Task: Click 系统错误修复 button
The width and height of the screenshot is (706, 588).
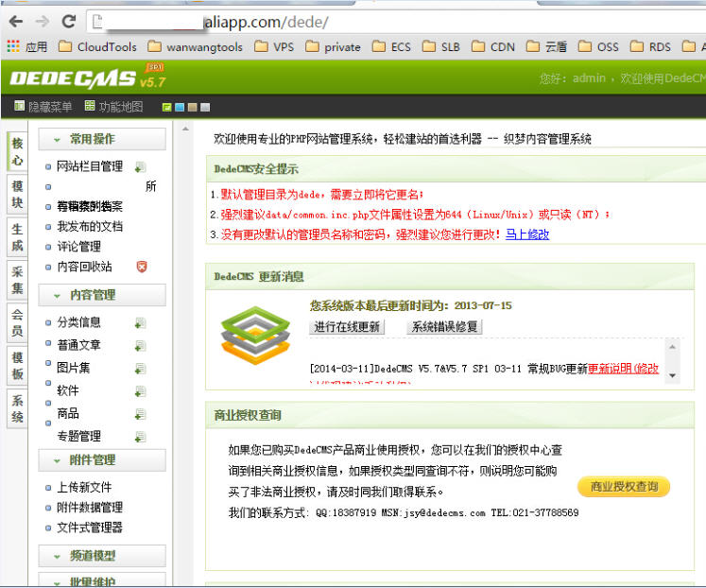Action: pos(444,327)
